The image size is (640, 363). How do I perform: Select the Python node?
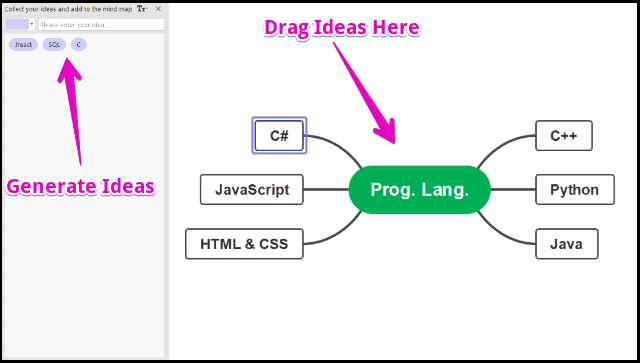pyautogui.click(x=575, y=189)
